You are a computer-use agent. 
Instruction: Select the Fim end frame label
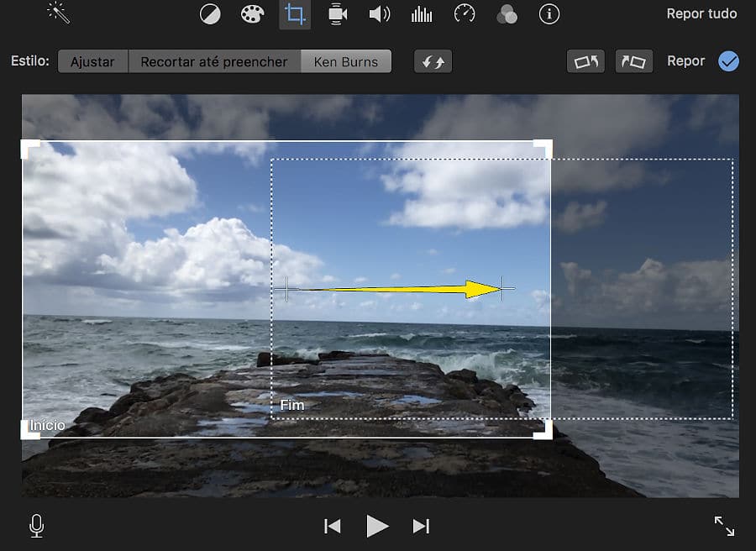(x=292, y=405)
